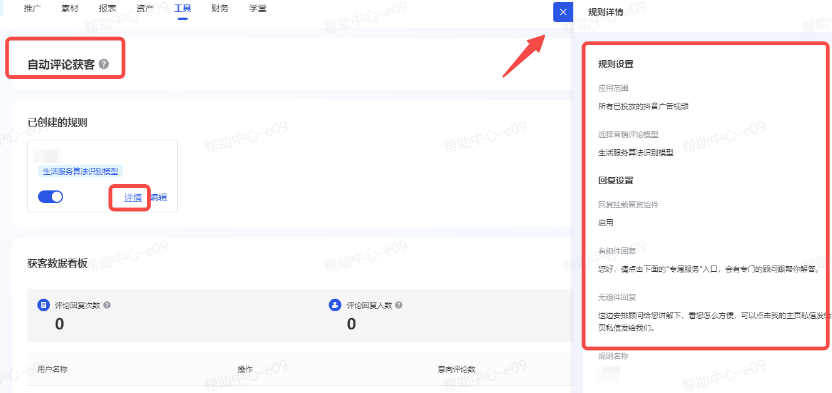
Task: Click the 生活服务算法识别模型 tag on rule card
Action: pyautogui.click(x=81, y=171)
